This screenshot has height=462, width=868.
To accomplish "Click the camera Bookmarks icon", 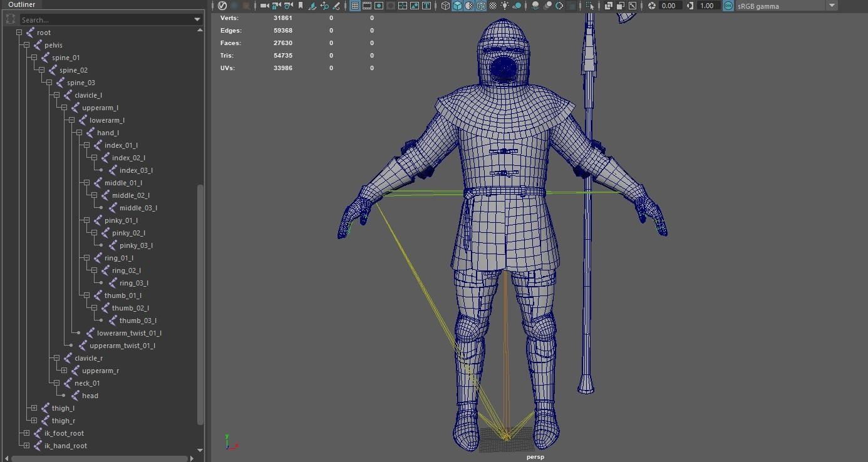I will [301, 6].
